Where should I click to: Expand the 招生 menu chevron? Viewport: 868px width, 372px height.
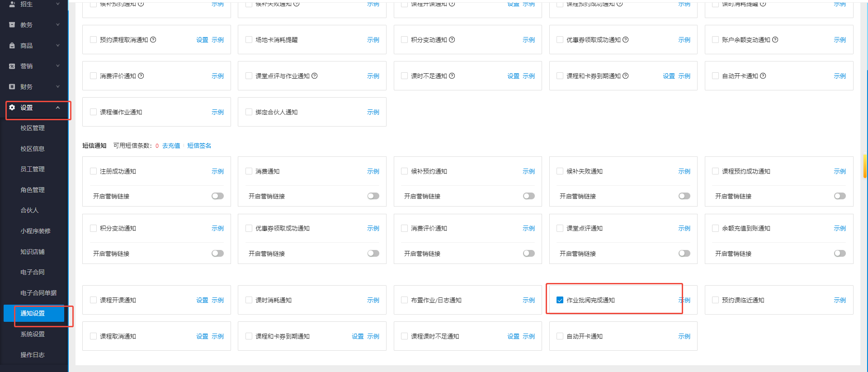tap(58, 4)
